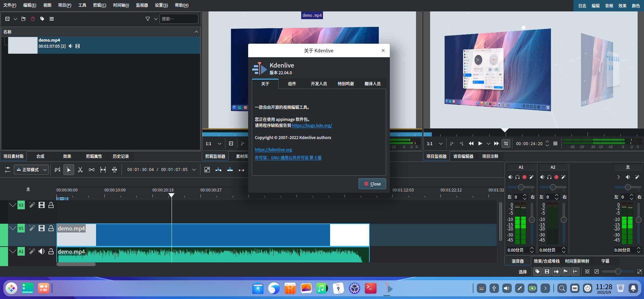The width and height of the screenshot is (644, 299).
Task: Click the slip tool icon in timeline toolbar
Action: (x=103, y=170)
